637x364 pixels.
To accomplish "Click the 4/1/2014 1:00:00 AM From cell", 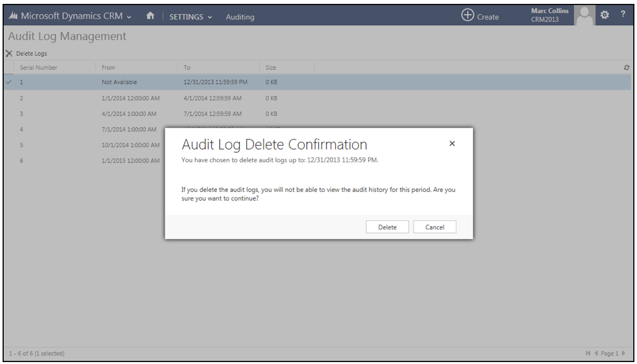I will 129,114.
